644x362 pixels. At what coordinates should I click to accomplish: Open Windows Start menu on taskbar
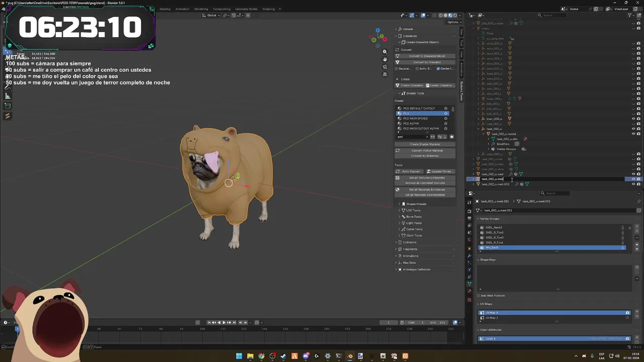(x=239, y=356)
